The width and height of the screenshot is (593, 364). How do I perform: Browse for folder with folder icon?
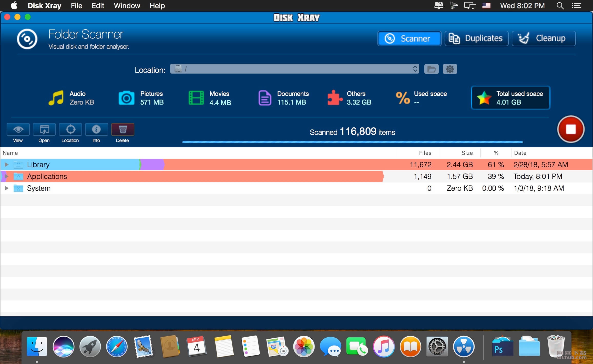pos(431,69)
